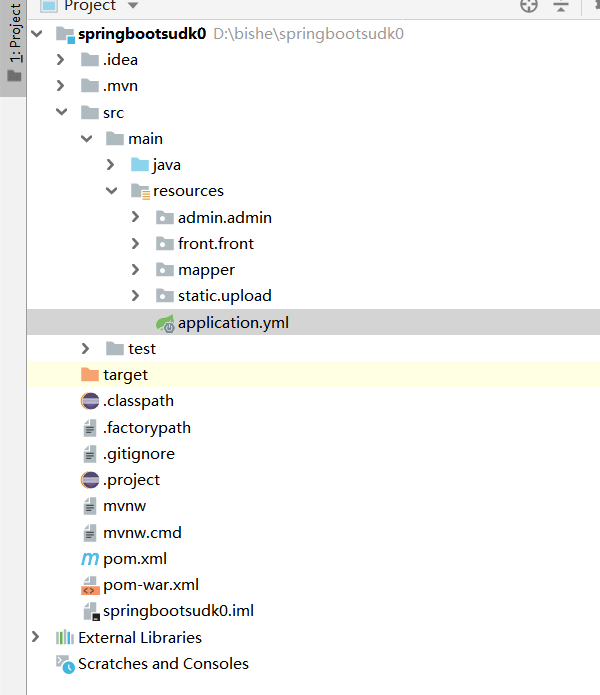Open Scratches and Consoles
600x695 pixels.
click(x=163, y=664)
